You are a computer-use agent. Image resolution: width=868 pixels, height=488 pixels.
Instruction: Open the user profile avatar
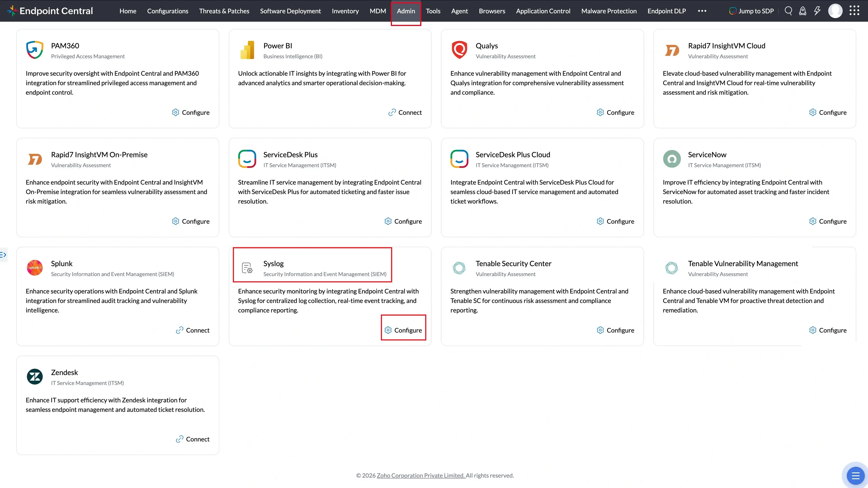835,11
